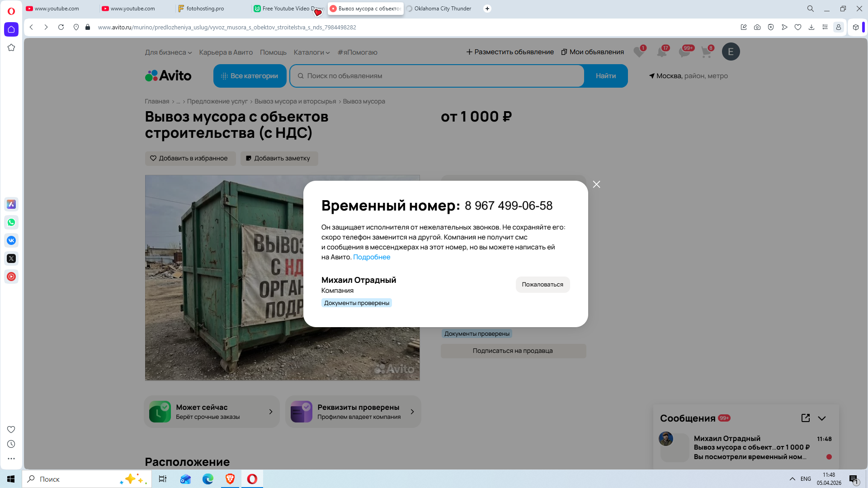
Task: Click the Поиск по объявлениям field
Action: tap(436, 76)
